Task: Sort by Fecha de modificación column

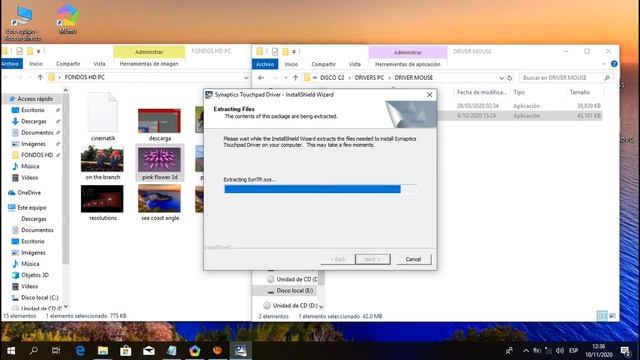Action: [482, 92]
